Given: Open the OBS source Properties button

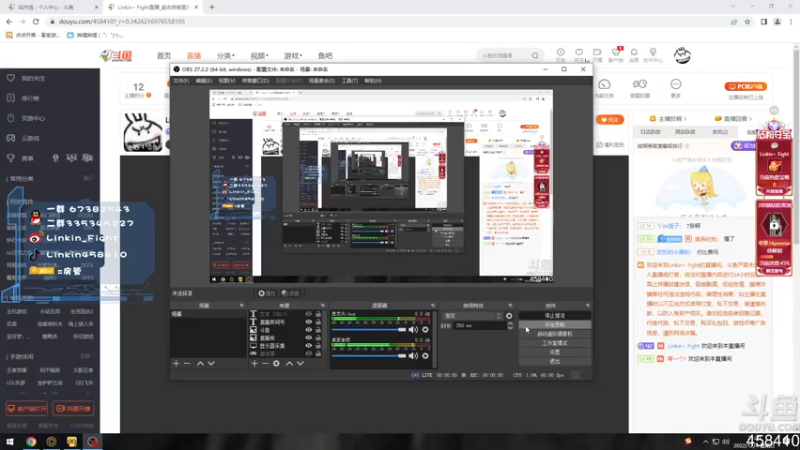Looking at the screenshot, I should click(266, 293).
